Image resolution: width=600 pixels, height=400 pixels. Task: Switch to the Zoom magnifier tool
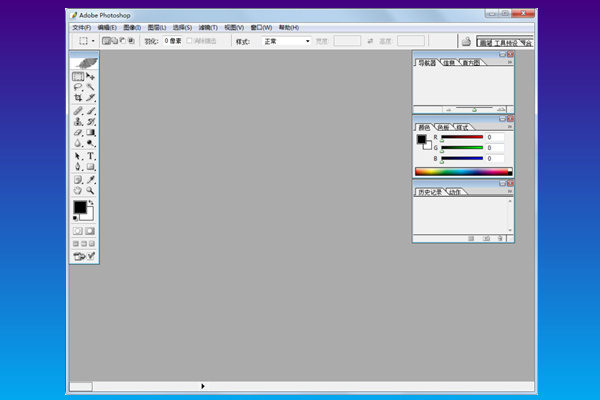(90, 189)
